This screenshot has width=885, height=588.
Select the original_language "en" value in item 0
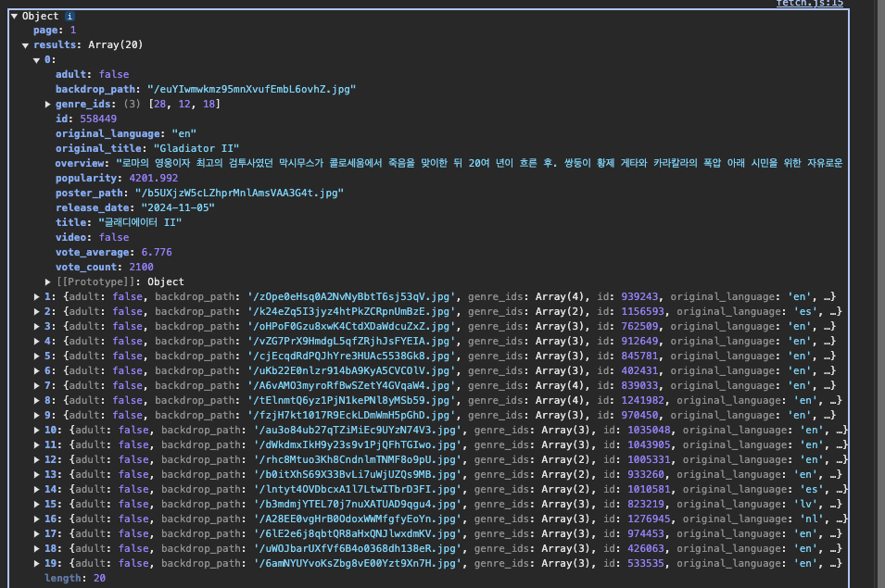click(x=184, y=133)
